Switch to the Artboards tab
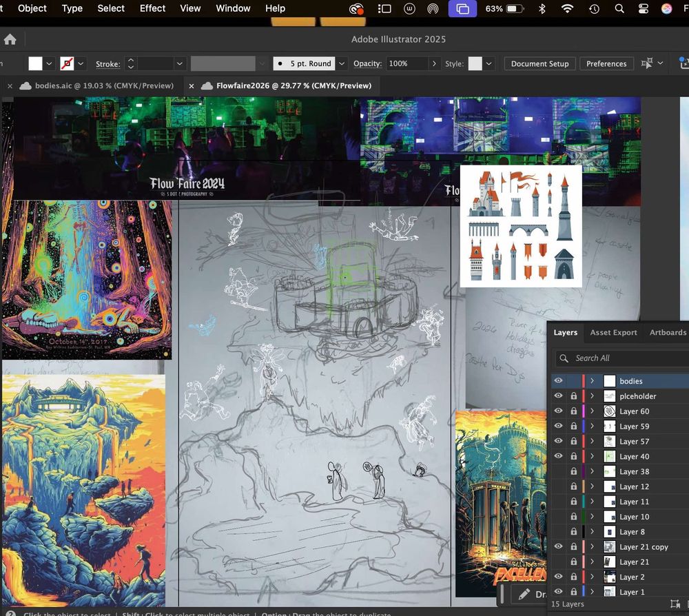689x616 pixels. [x=668, y=333]
